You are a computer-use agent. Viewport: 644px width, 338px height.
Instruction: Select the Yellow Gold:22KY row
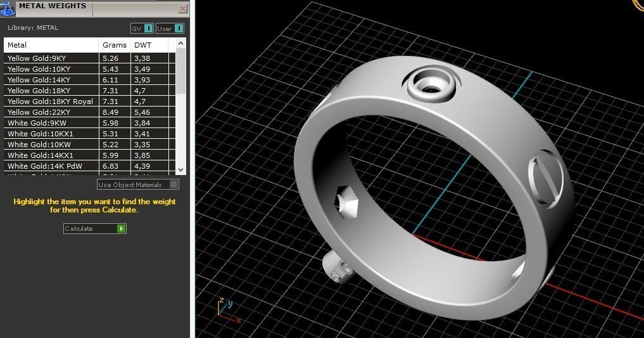(89, 112)
